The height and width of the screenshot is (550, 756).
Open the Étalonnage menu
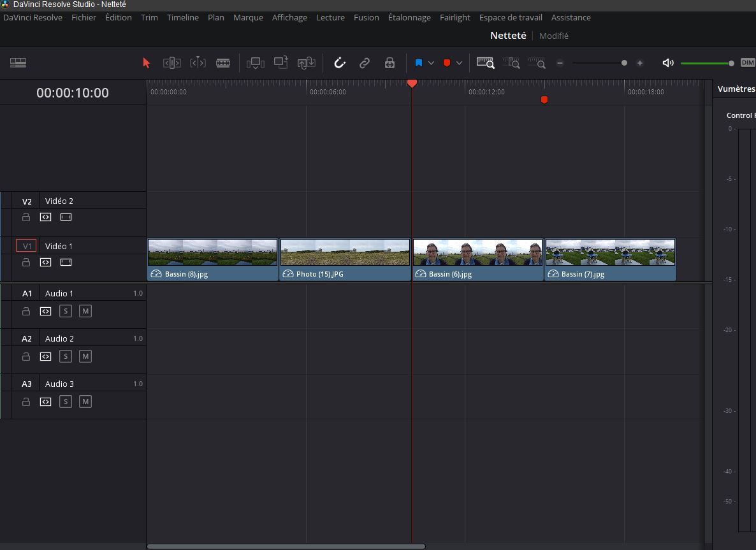tap(409, 17)
